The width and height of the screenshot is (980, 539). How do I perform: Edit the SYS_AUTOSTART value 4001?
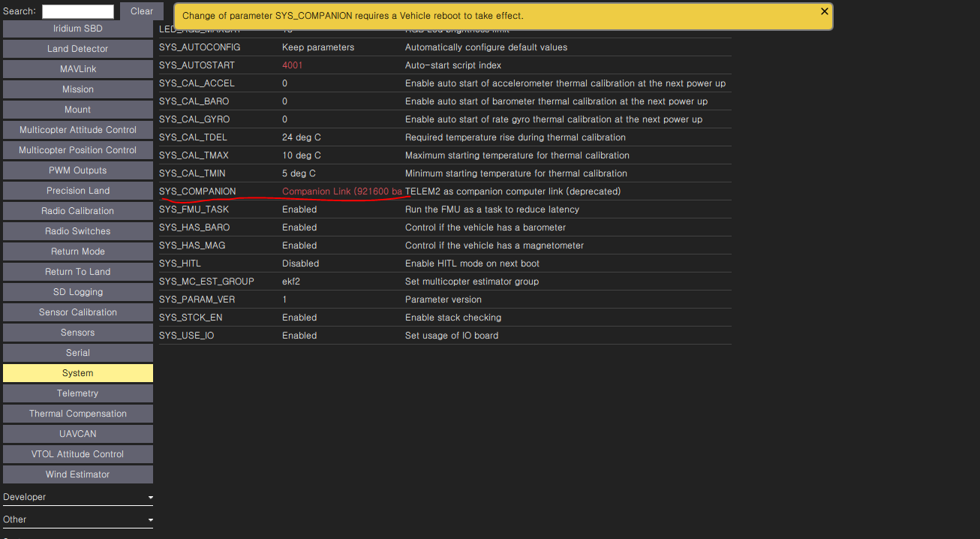click(291, 65)
